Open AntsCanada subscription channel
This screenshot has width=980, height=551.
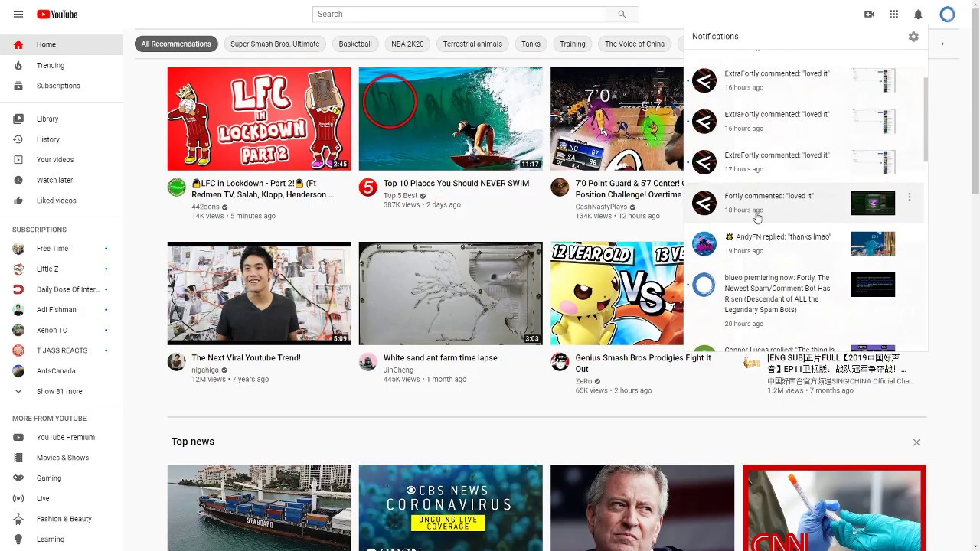[61, 371]
